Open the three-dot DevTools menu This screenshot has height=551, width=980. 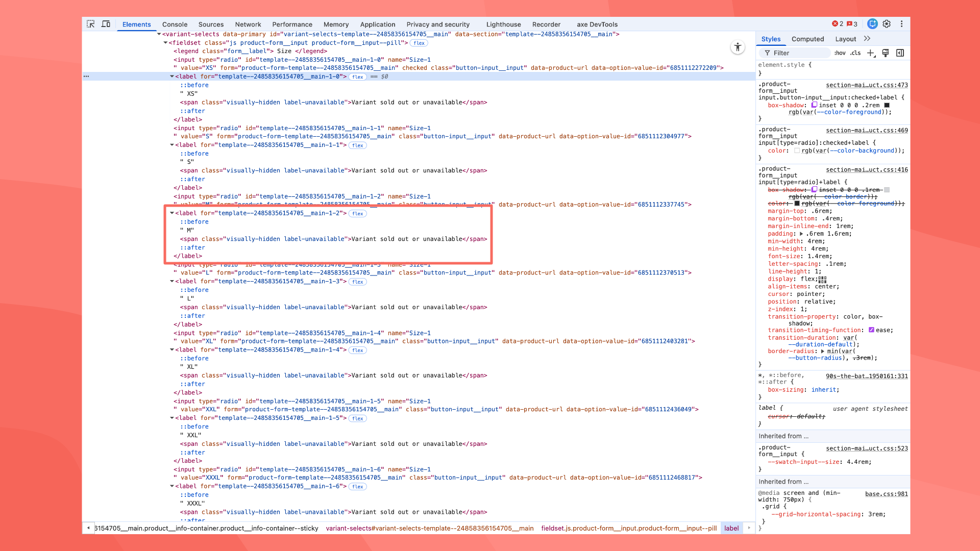click(902, 24)
